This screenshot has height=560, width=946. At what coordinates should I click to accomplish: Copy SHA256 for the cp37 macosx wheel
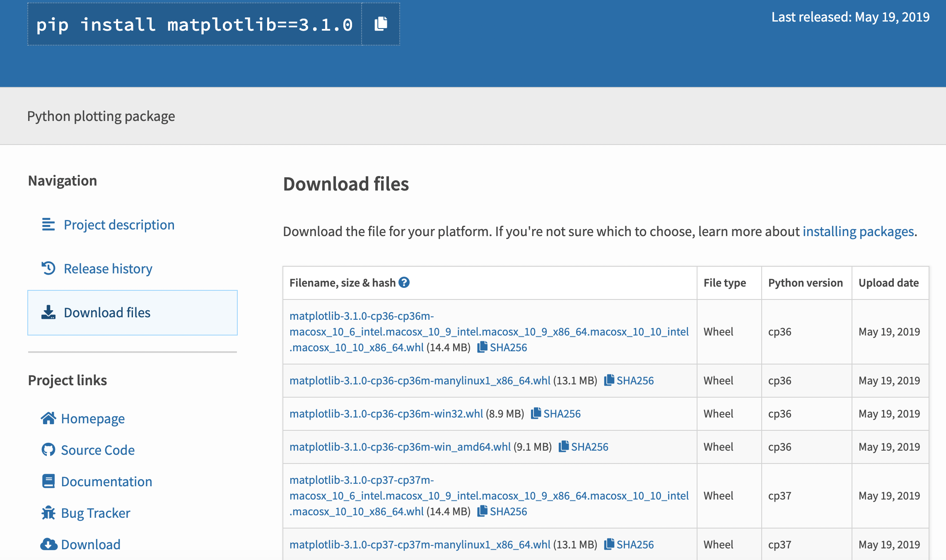coord(502,512)
